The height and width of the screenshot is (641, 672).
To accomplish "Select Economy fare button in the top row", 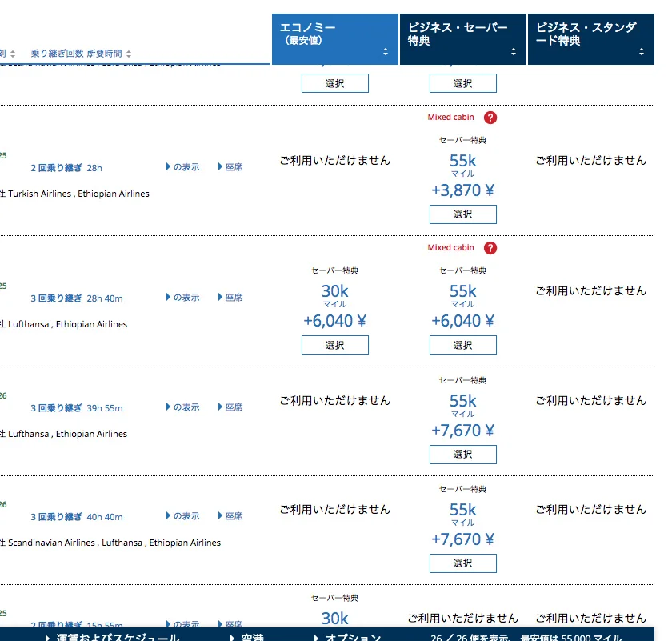I will (x=334, y=83).
